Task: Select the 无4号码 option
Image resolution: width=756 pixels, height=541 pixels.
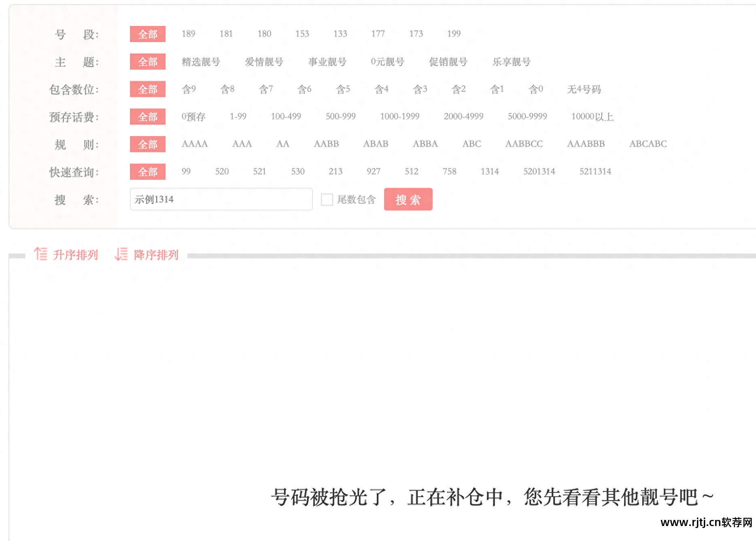Action: 584,89
